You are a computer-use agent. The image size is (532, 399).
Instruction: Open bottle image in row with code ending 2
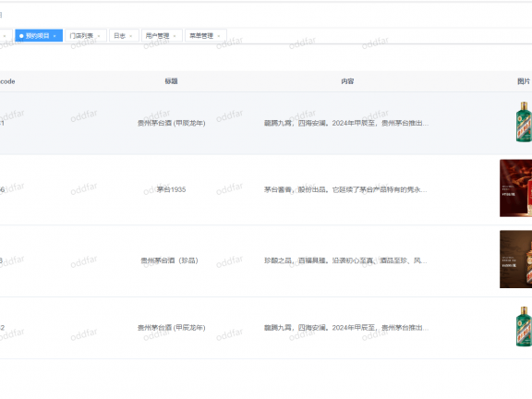point(524,326)
